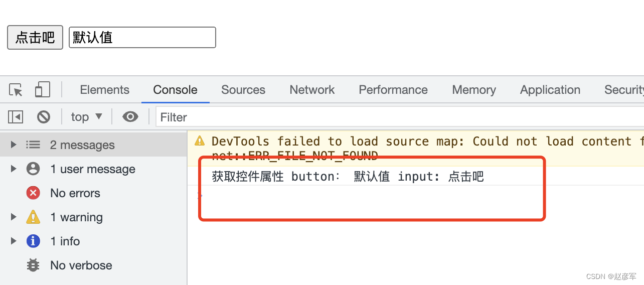Expand the 2 messages group
644x285 pixels.
coord(14,145)
